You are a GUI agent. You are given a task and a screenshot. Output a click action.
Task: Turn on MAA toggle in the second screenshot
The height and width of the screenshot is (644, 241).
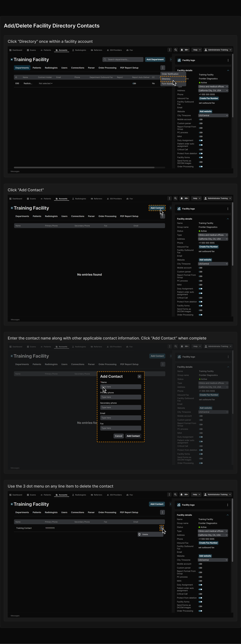(201, 285)
